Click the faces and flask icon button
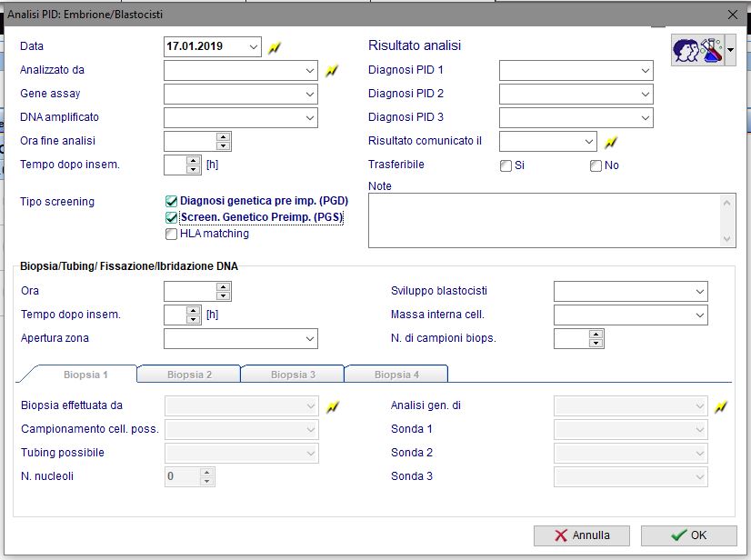 698,50
